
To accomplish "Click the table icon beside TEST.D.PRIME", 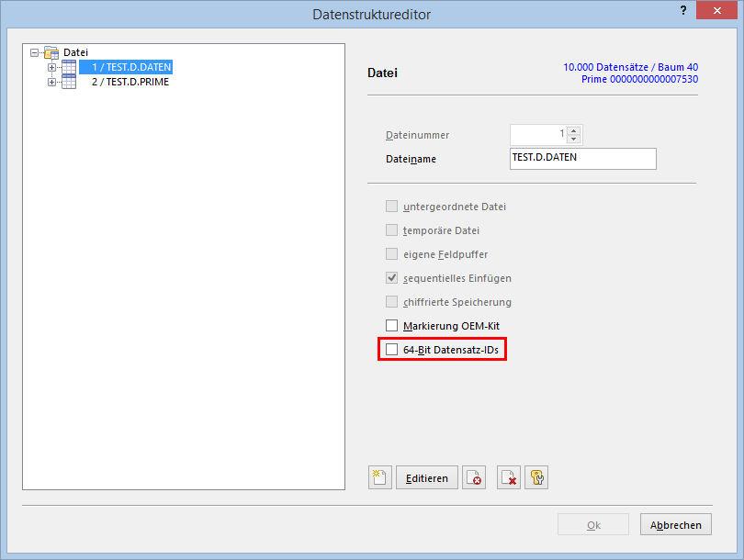I will pos(69,82).
